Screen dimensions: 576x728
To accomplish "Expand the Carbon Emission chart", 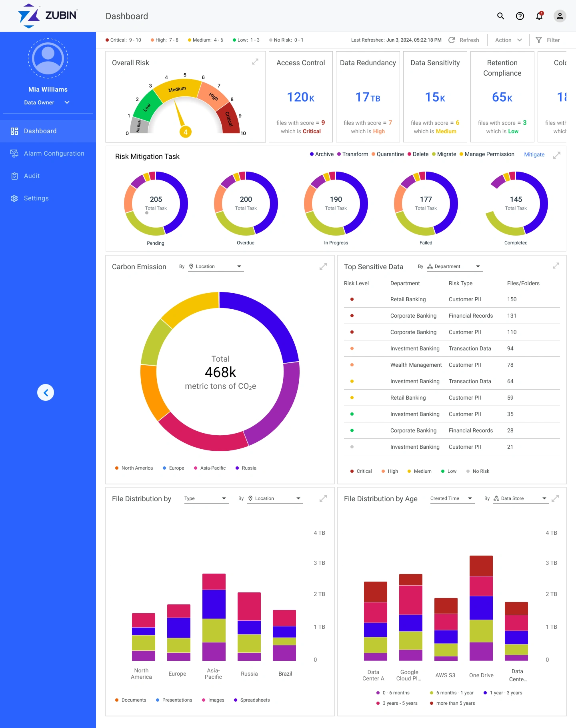I will (x=323, y=266).
